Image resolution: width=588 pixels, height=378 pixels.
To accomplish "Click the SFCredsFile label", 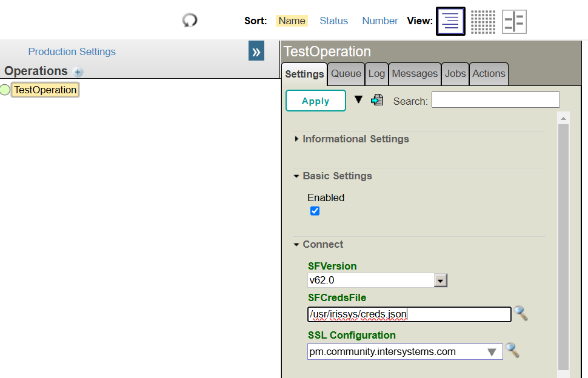I will pyautogui.click(x=337, y=298).
